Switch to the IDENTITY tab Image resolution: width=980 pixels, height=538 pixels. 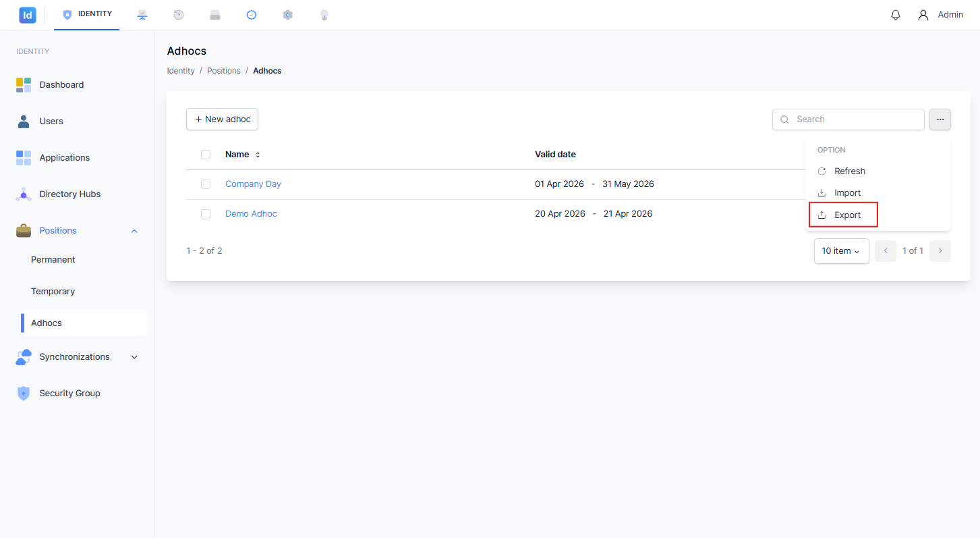pos(87,14)
